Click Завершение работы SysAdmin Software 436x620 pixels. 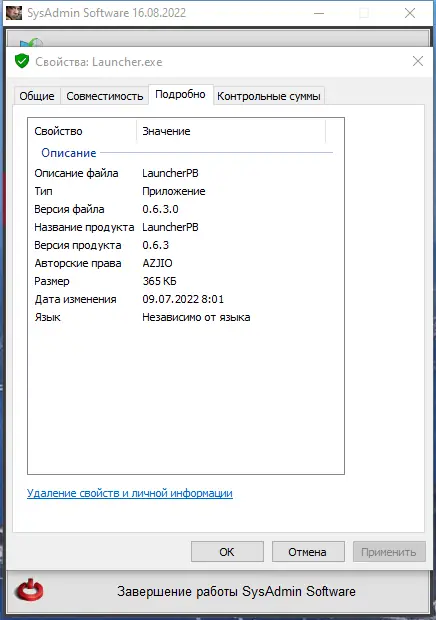pyautogui.click(x=236, y=591)
